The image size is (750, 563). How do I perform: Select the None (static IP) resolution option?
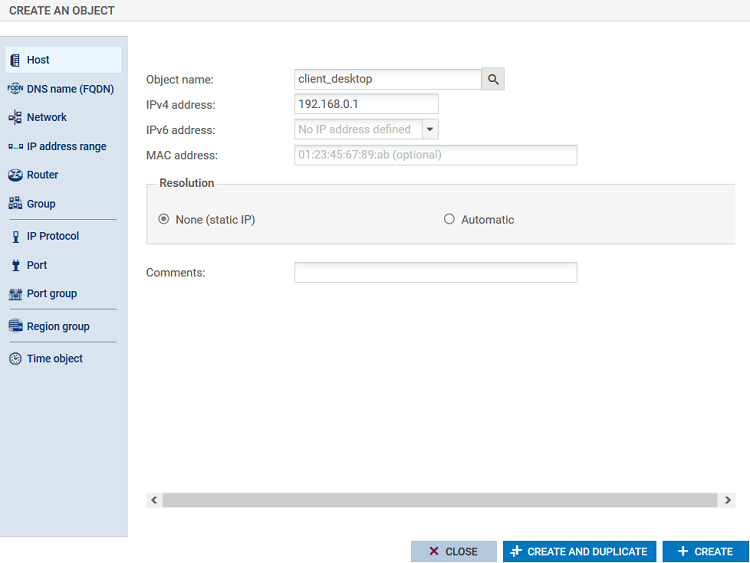click(x=164, y=220)
